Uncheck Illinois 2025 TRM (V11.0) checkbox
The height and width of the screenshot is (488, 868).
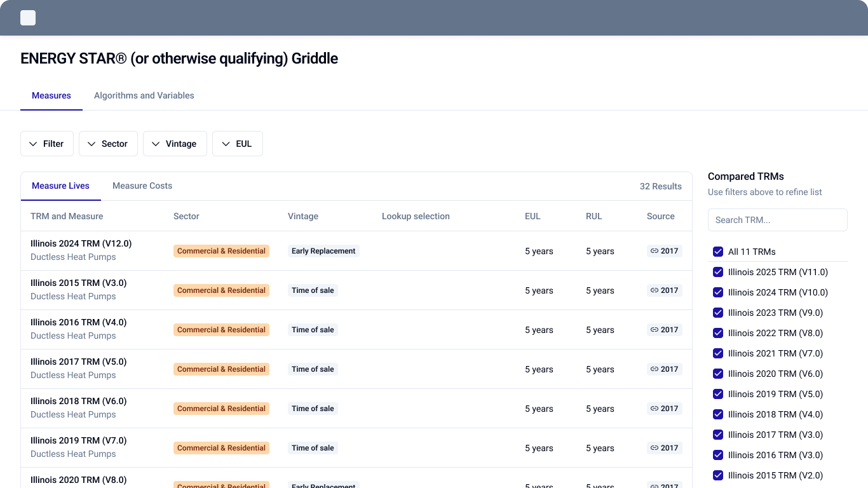pos(718,272)
